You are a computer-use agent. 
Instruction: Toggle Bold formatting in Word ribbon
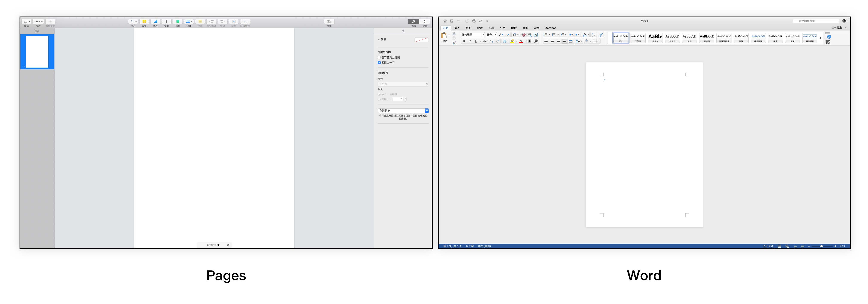[464, 41]
